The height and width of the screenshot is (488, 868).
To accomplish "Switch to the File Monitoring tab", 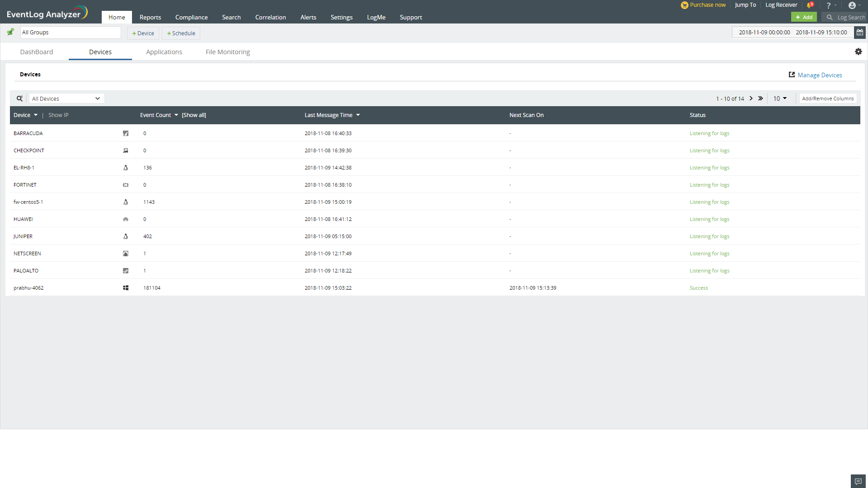I will tap(227, 52).
